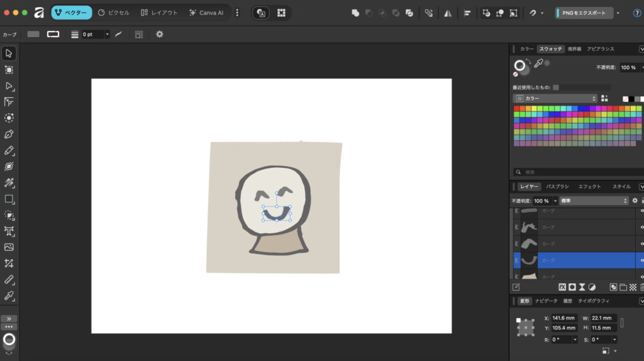Toggle visibility of the top curve layer
The image size is (644, 361).
[x=641, y=211]
